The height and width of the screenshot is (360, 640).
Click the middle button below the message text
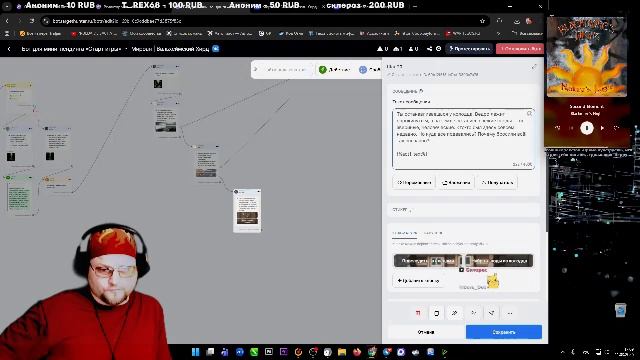point(456,182)
